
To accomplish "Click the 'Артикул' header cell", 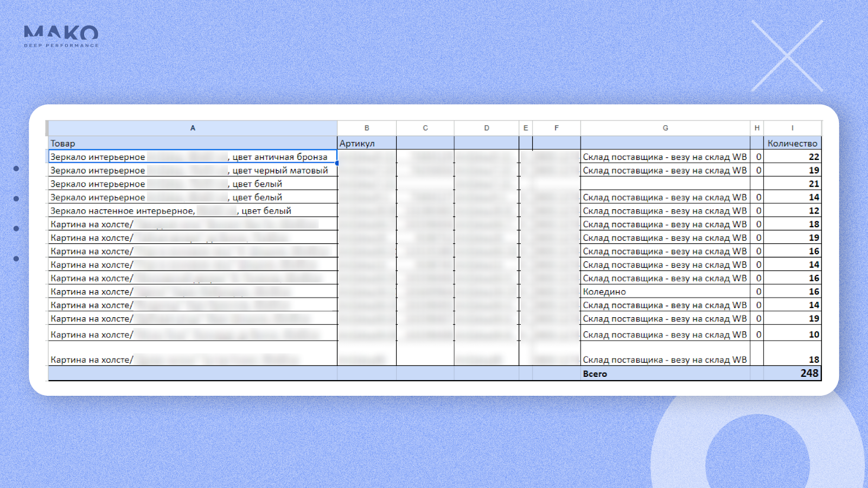I will point(367,143).
